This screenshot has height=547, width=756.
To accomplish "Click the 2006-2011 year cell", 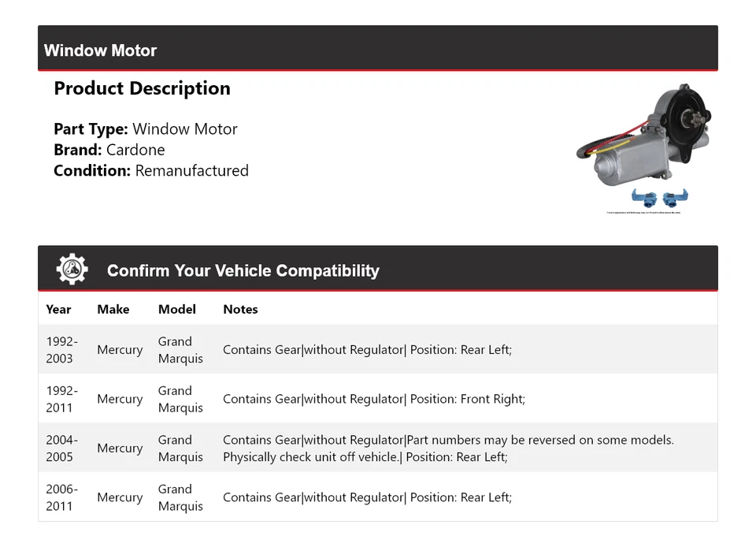I will pyautogui.click(x=61, y=497).
